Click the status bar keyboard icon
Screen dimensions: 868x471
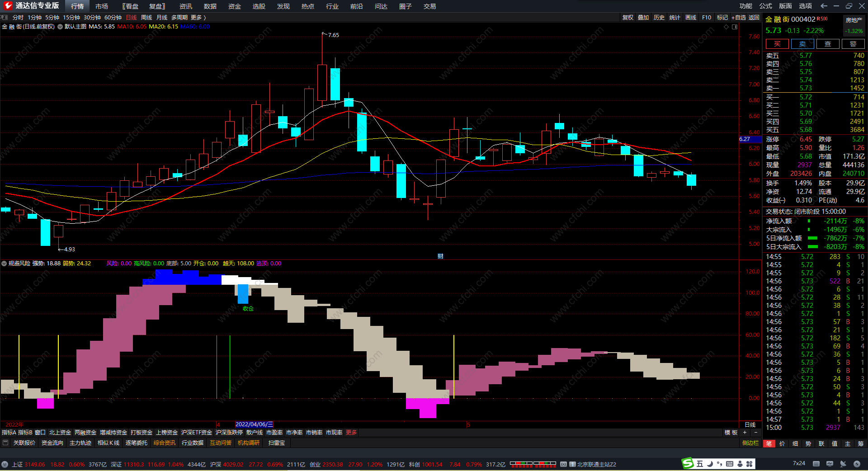pyautogui.click(x=816, y=464)
